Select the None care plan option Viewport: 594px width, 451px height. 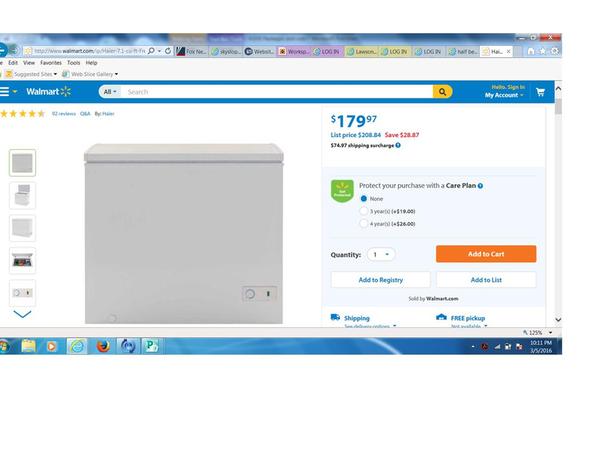coord(364,198)
